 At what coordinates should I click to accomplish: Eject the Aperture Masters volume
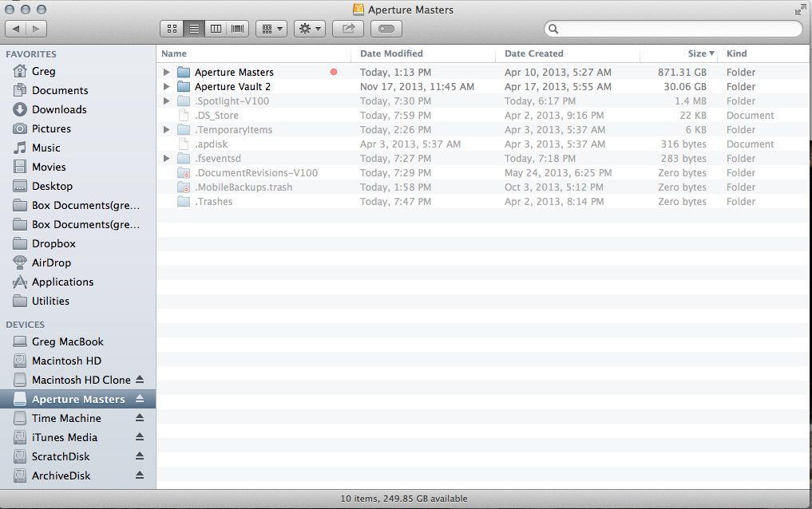140,399
